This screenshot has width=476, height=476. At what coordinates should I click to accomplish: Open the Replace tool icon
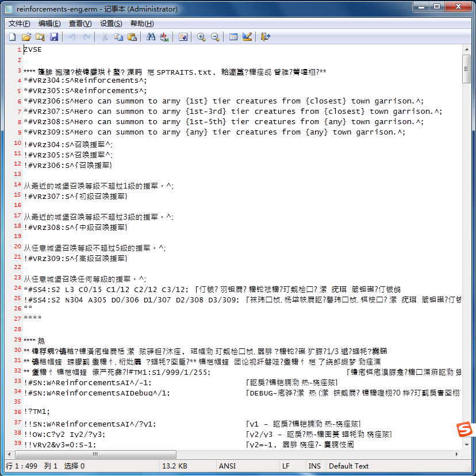(x=164, y=37)
